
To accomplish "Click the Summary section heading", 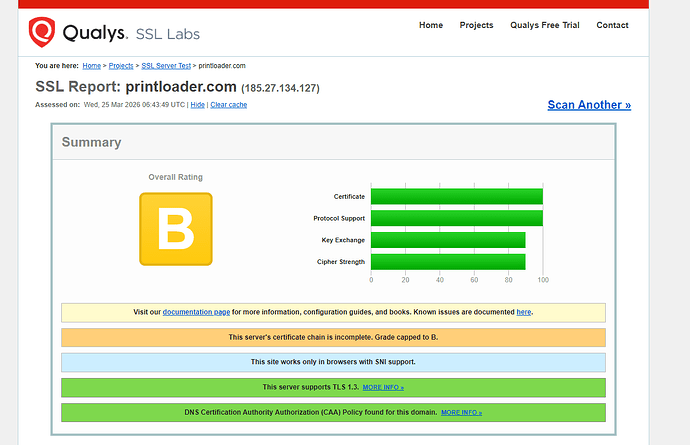I will coord(92,142).
